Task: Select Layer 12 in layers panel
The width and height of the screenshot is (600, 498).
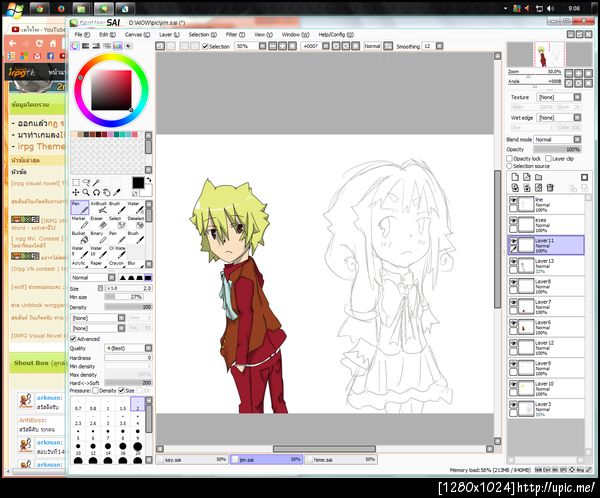Action: pos(546,347)
